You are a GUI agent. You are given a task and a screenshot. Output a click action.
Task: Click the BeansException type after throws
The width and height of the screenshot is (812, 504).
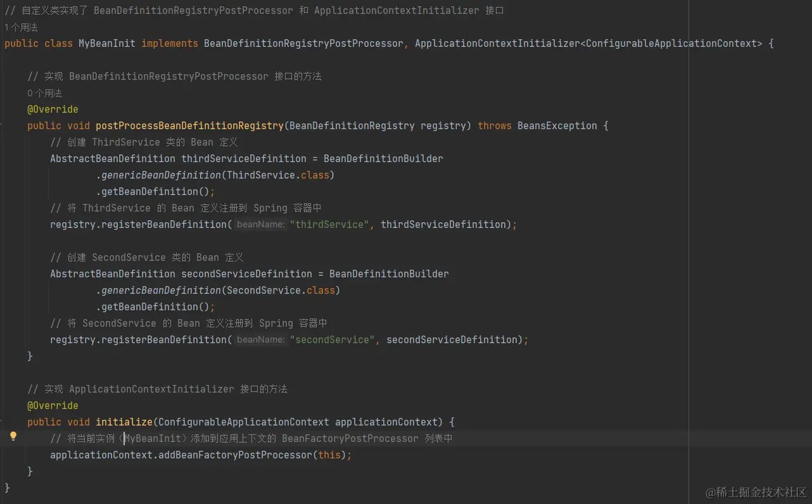click(557, 126)
